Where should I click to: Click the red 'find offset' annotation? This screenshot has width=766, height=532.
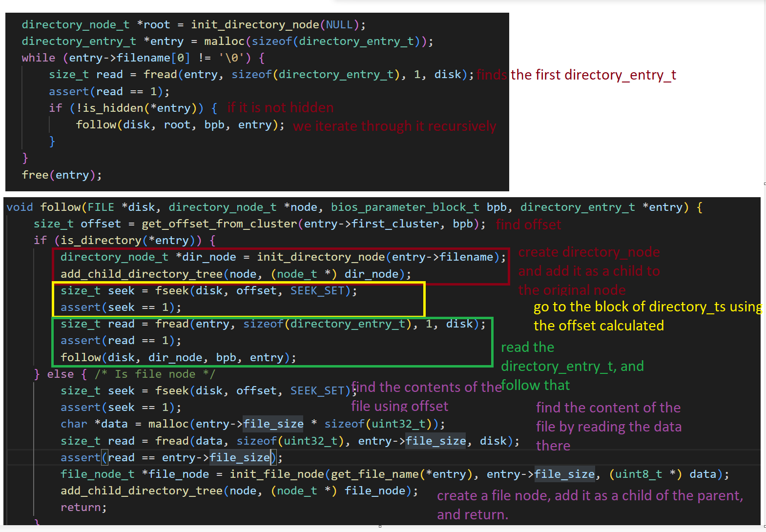[x=528, y=225]
